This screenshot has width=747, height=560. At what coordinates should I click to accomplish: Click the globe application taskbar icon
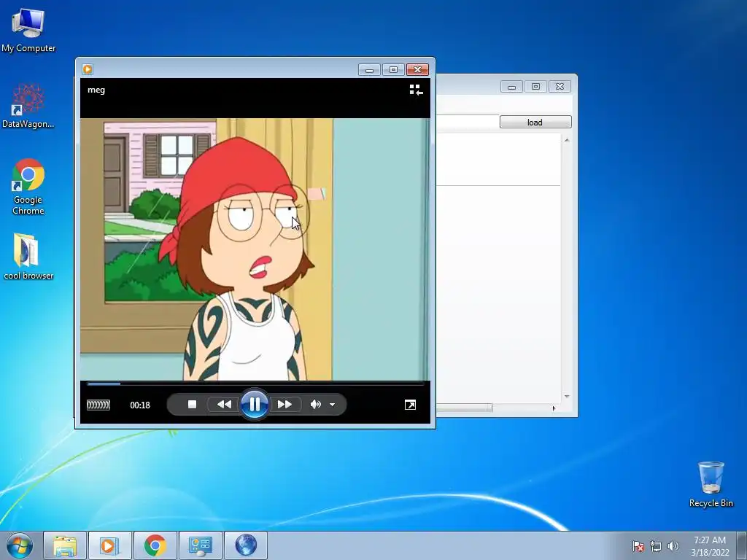(246, 545)
